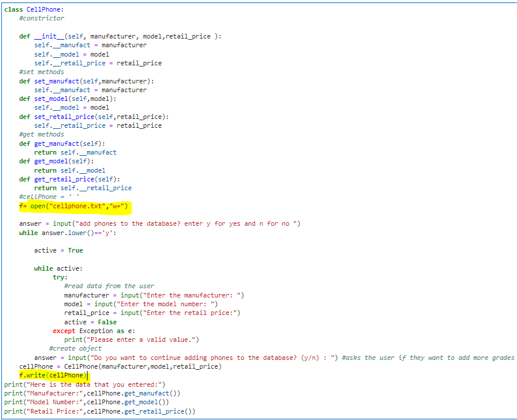Viewport: 517px width, 420px height.
Task: Click the 'try:' keyword line
Action: [60, 277]
